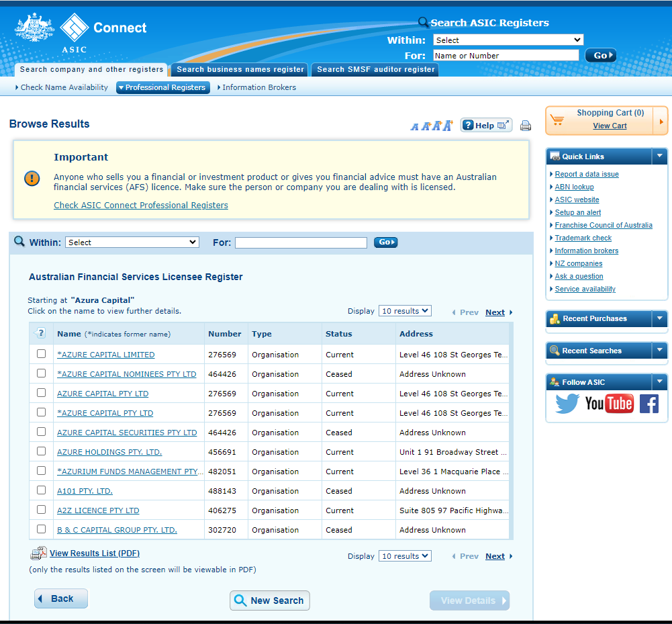This screenshot has height=624, width=672.
Task: Open AZURE HOLDINGS PTY. LTD. details link
Action: point(109,452)
